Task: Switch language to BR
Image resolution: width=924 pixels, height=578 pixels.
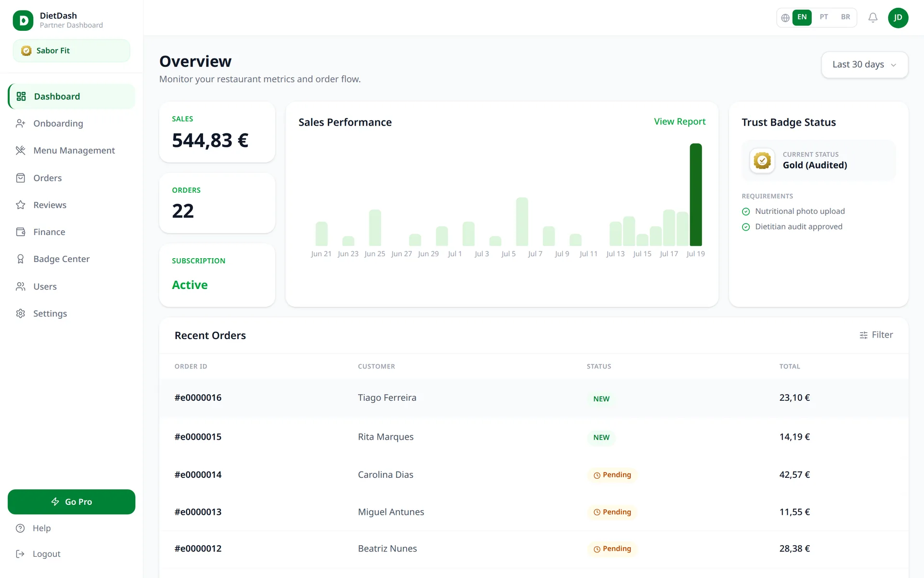Action: 846,17
